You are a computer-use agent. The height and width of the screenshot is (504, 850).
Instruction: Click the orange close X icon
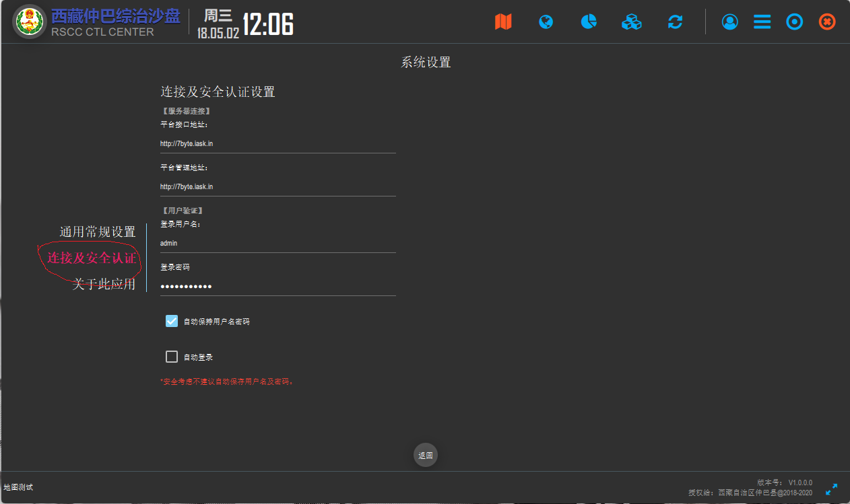pyautogui.click(x=827, y=22)
